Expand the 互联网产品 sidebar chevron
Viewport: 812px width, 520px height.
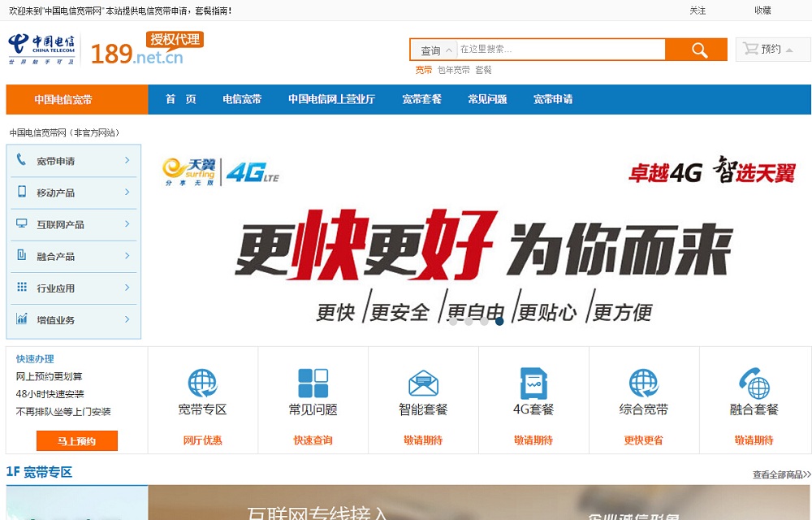click(127, 223)
